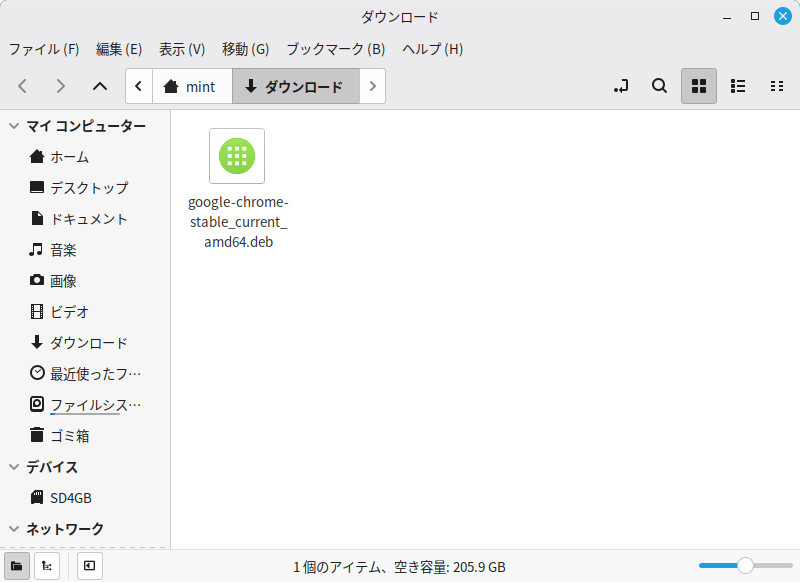This screenshot has width=800, height=582.
Task: Open the ファイル (F) menu
Action: (x=44, y=49)
